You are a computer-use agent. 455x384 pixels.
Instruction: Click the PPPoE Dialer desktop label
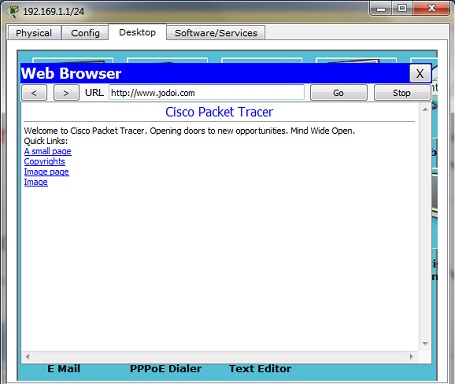[166, 369]
